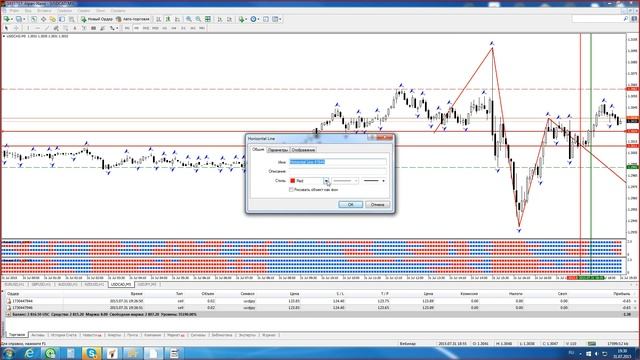640x360 pixels.
Task: Toggle the Data Window icon
Action: click(44, 19)
